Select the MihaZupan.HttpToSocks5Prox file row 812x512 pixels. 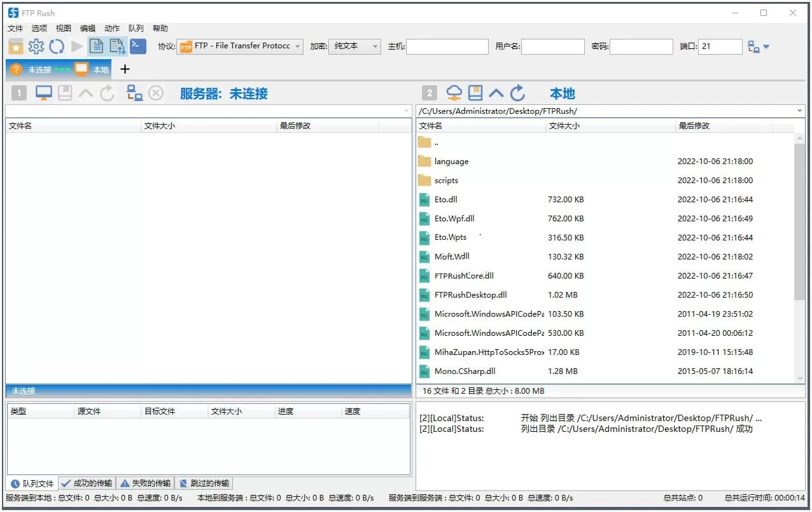(x=606, y=352)
